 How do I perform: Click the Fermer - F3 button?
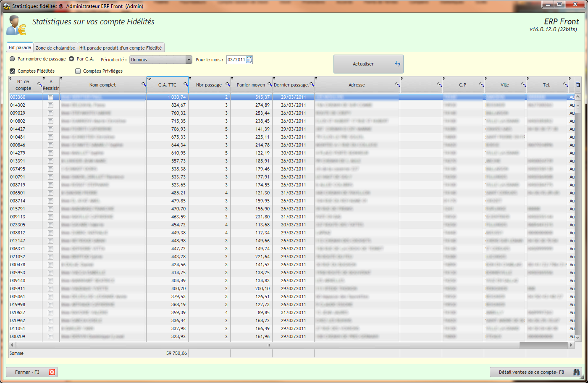pos(32,372)
